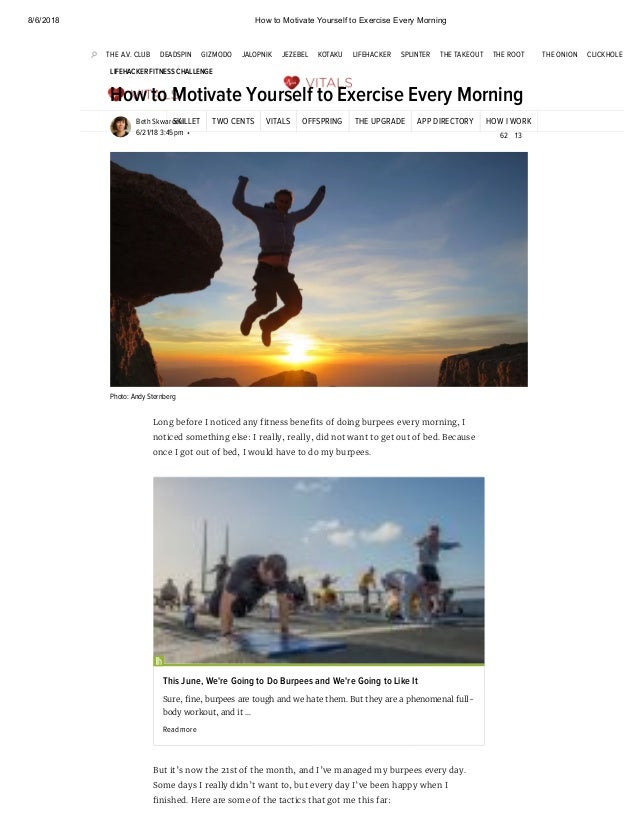Click the author avatar photo

(x=120, y=126)
